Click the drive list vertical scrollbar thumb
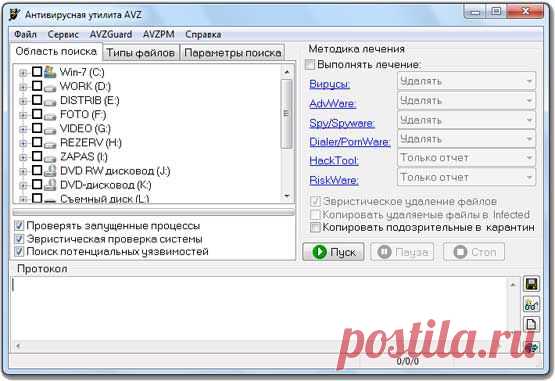The height and width of the screenshot is (381, 555). click(286, 113)
